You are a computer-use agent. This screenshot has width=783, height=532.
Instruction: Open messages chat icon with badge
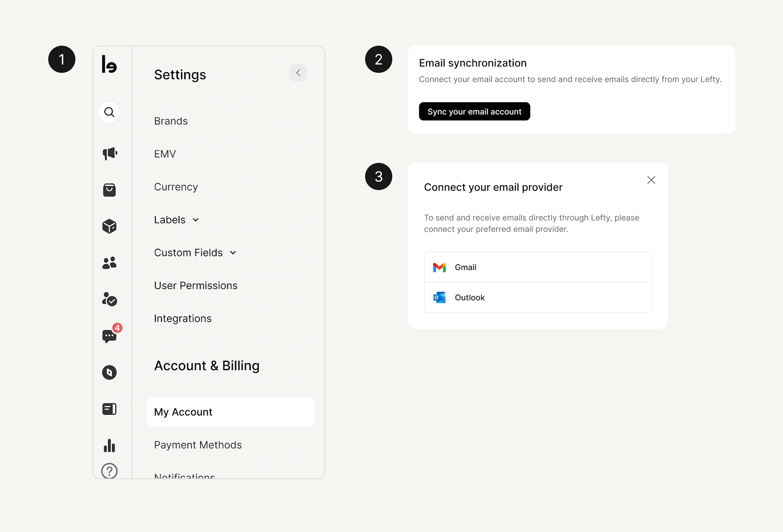click(109, 336)
